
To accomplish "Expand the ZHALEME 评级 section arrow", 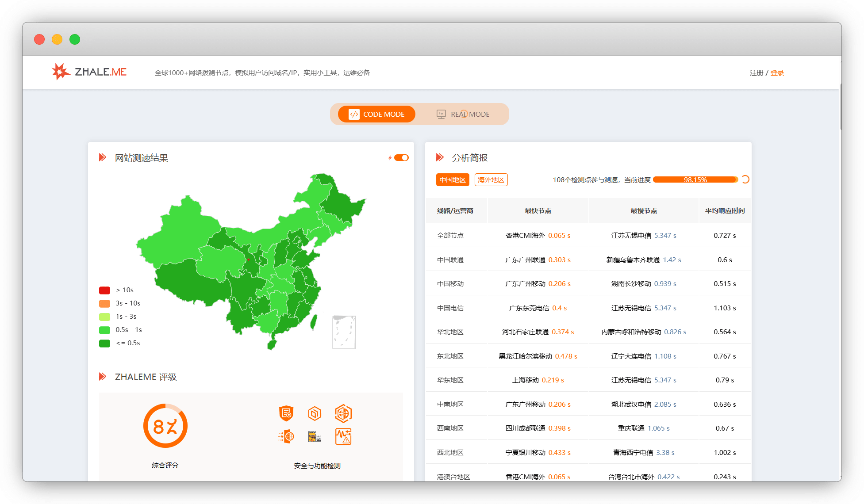I will click(x=103, y=377).
